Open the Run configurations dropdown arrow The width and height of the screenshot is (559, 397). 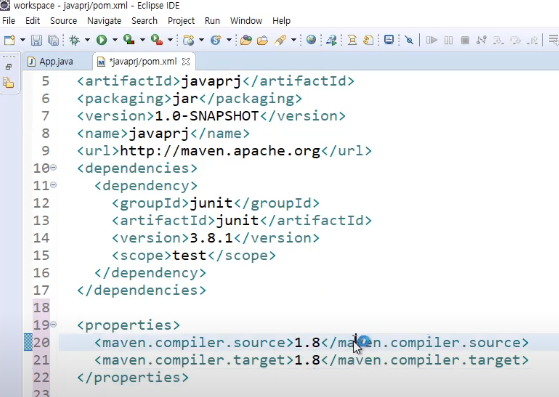pyautogui.click(x=115, y=40)
